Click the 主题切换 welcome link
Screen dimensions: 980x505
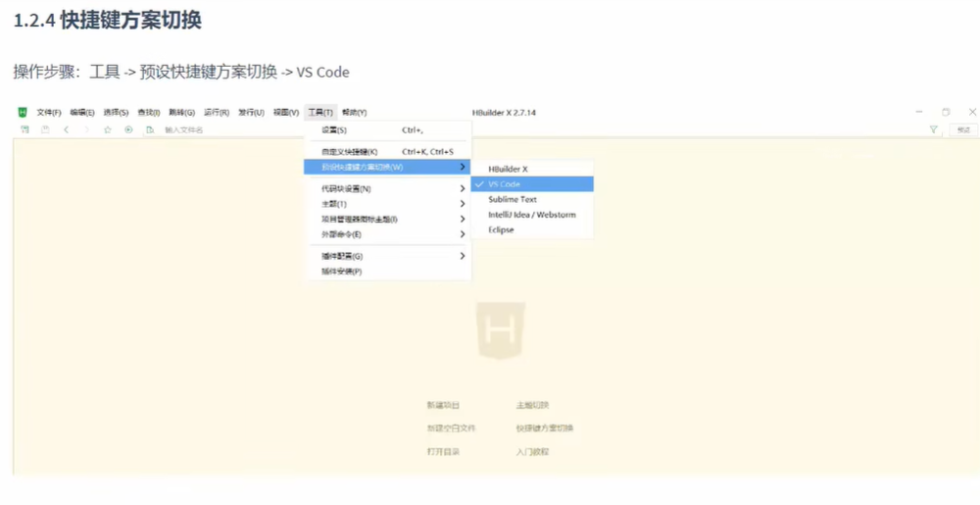pyautogui.click(x=532, y=406)
